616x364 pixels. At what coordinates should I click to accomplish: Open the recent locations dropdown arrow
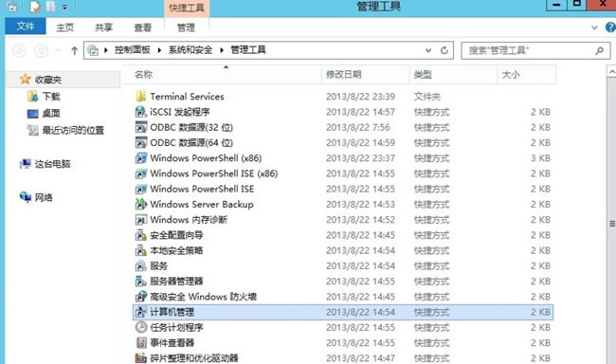58,50
